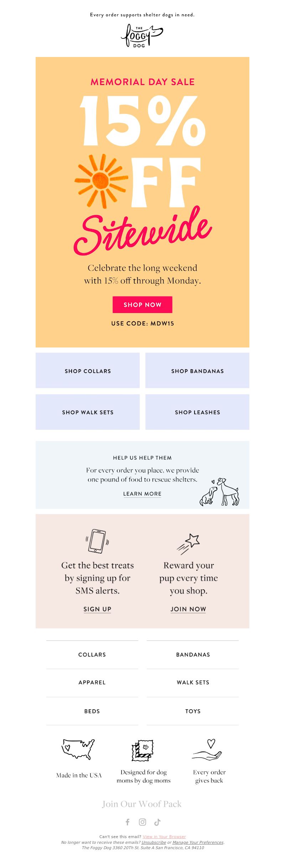This screenshot has height=868, width=285.
Task: Select Shop Leashes tile
Action: coord(197,412)
